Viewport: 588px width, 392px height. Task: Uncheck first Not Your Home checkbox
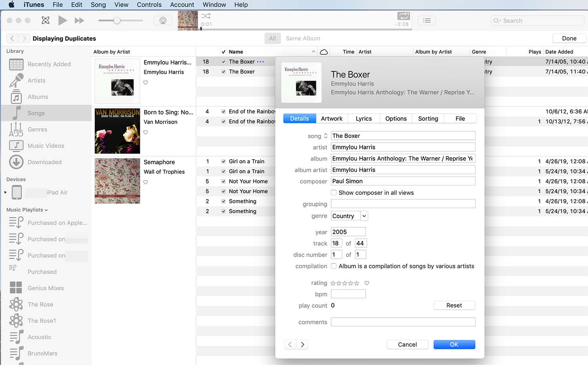[223, 181]
